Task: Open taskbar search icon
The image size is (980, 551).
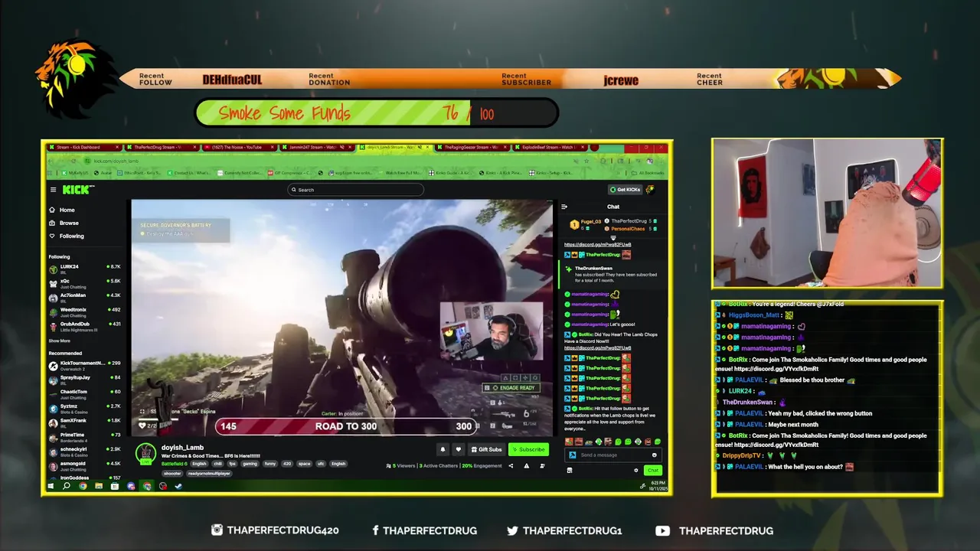Action: tap(67, 486)
